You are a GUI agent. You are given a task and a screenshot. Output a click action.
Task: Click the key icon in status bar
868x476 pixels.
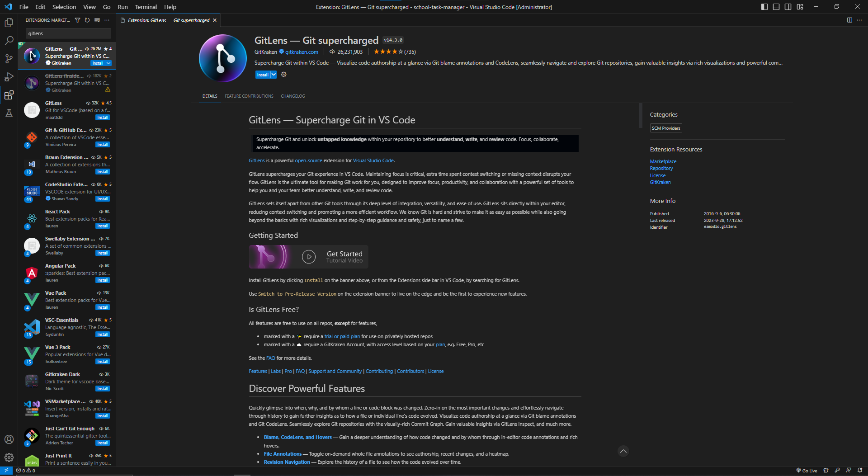(x=837, y=471)
